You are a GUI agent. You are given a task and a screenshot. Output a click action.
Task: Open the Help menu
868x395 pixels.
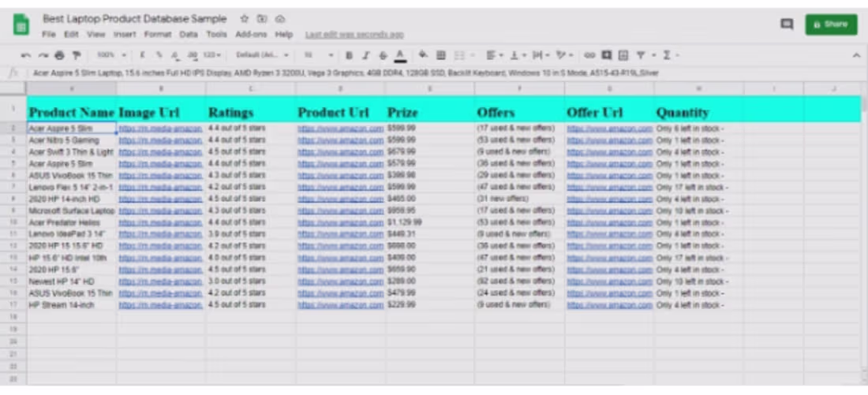(283, 35)
